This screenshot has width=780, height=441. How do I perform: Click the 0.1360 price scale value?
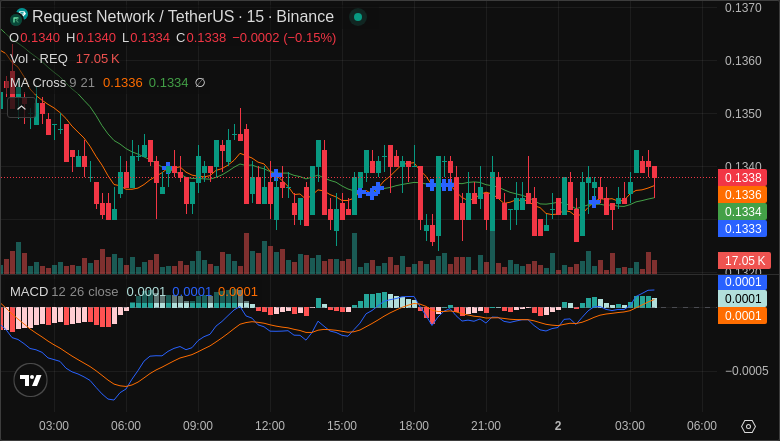click(x=743, y=61)
